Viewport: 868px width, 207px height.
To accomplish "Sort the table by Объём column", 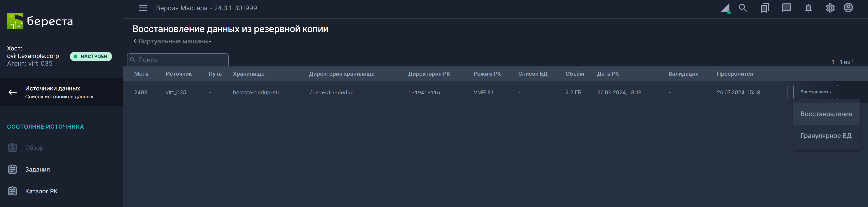I will pyautogui.click(x=574, y=74).
